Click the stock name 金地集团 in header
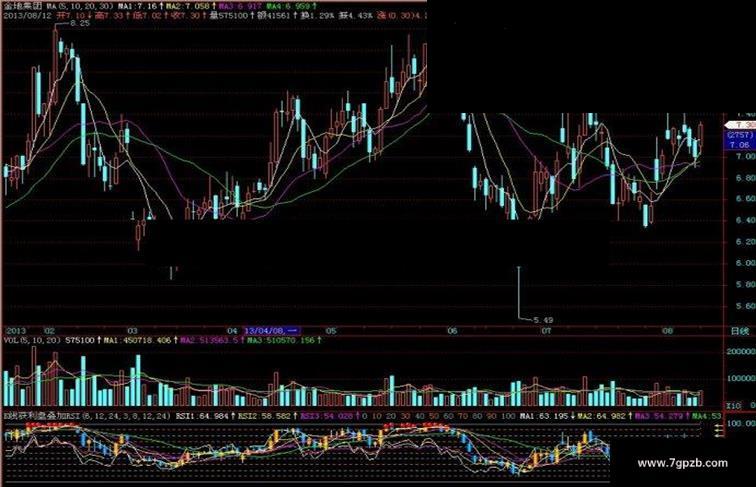Image resolution: width=756 pixels, height=487 pixels. [22, 6]
